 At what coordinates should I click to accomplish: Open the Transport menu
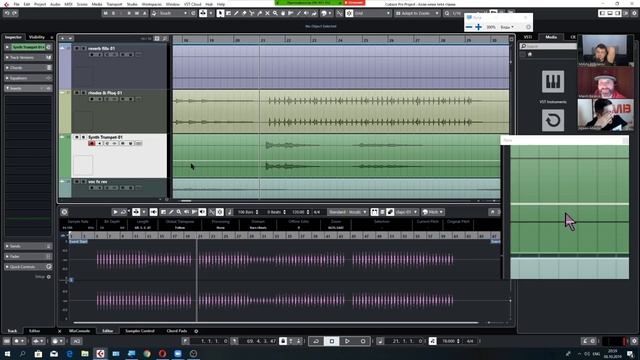pos(114,4)
